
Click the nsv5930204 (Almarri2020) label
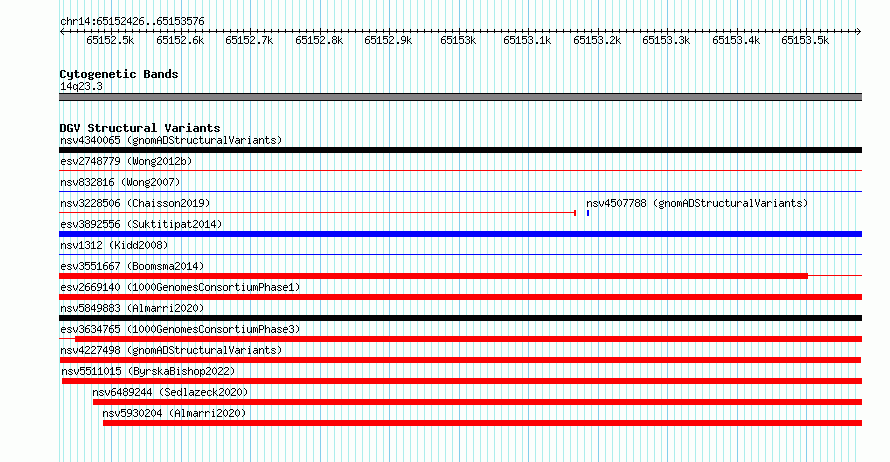(x=174, y=413)
